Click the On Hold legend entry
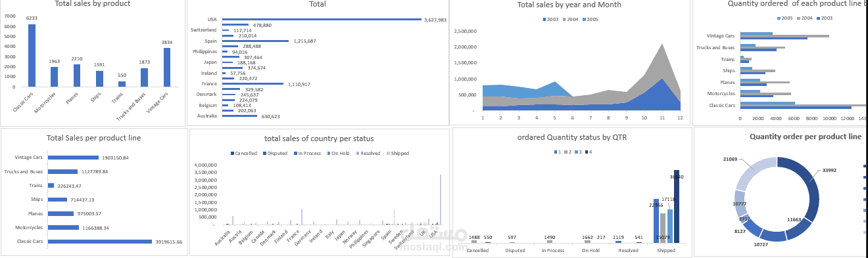 point(338,153)
